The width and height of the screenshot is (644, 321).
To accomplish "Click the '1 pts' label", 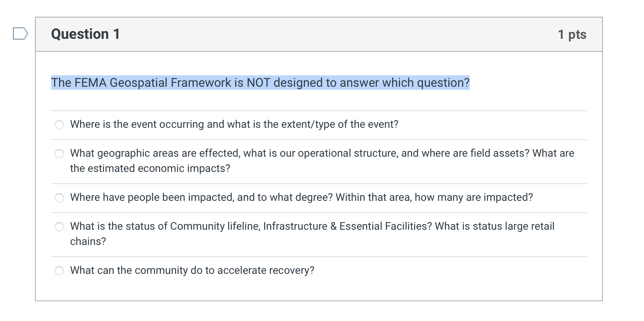I will point(572,34).
